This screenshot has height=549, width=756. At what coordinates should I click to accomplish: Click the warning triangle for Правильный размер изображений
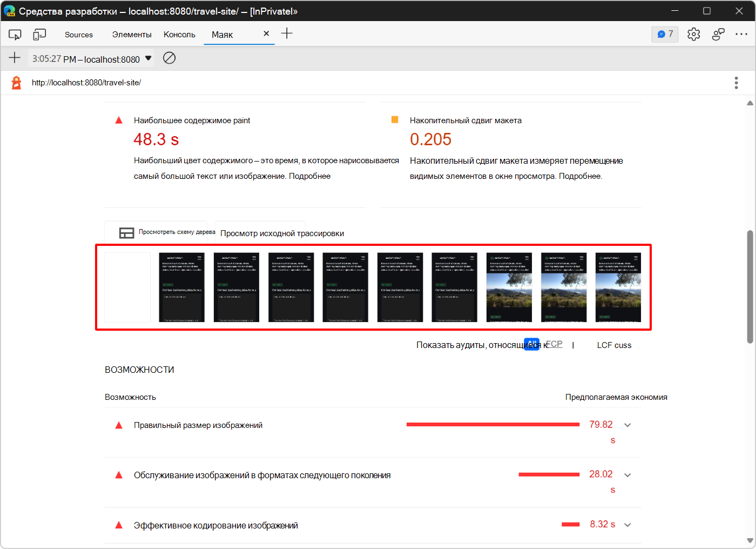click(119, 425)
